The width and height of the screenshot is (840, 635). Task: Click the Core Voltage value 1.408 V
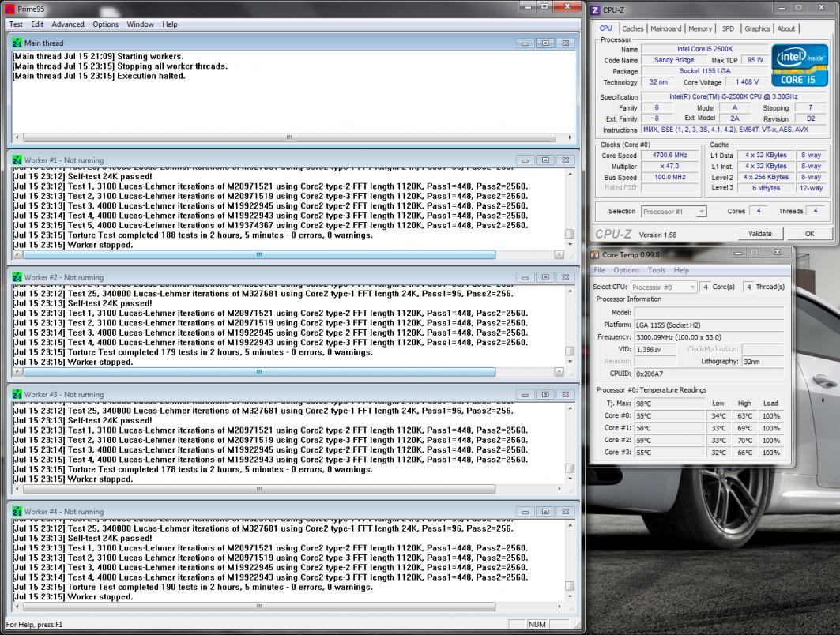point(747,82)
